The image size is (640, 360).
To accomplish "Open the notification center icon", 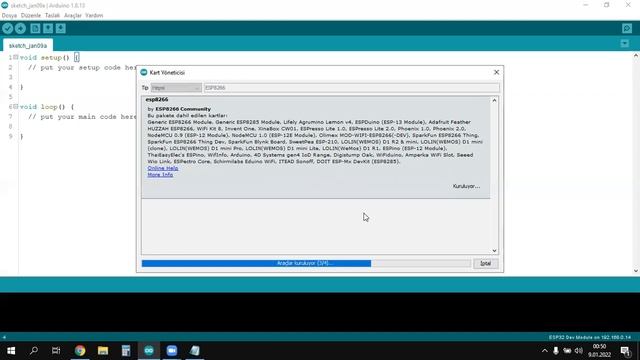I will coord(625,351).
